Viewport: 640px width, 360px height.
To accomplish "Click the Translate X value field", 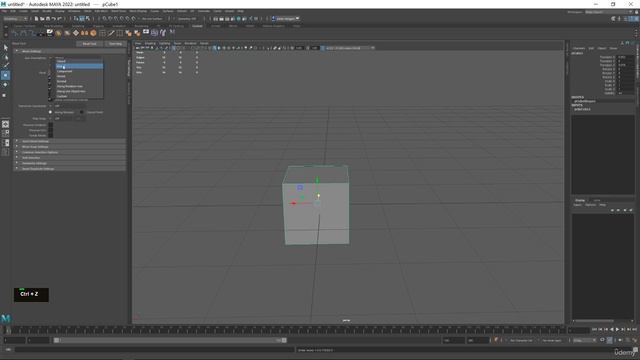I will tap(624, 57).
